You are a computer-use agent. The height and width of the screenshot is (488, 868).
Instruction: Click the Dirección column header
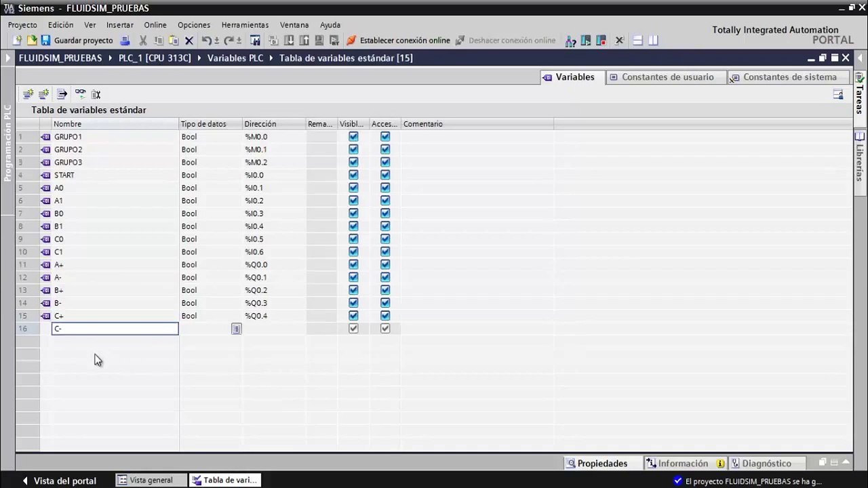pos(274,124)
